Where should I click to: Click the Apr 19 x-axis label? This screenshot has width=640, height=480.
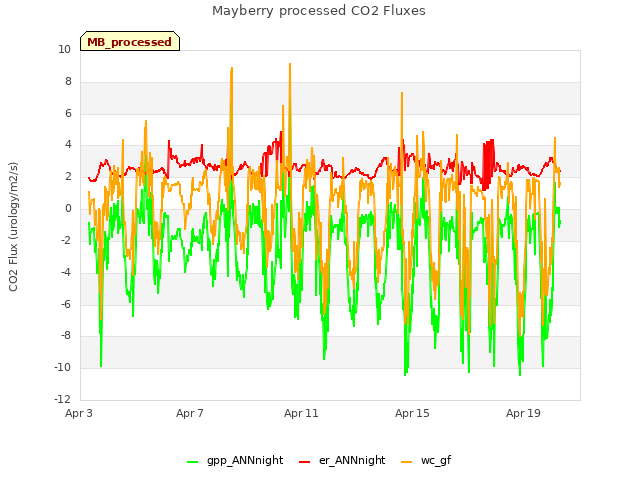pos(523,413)
